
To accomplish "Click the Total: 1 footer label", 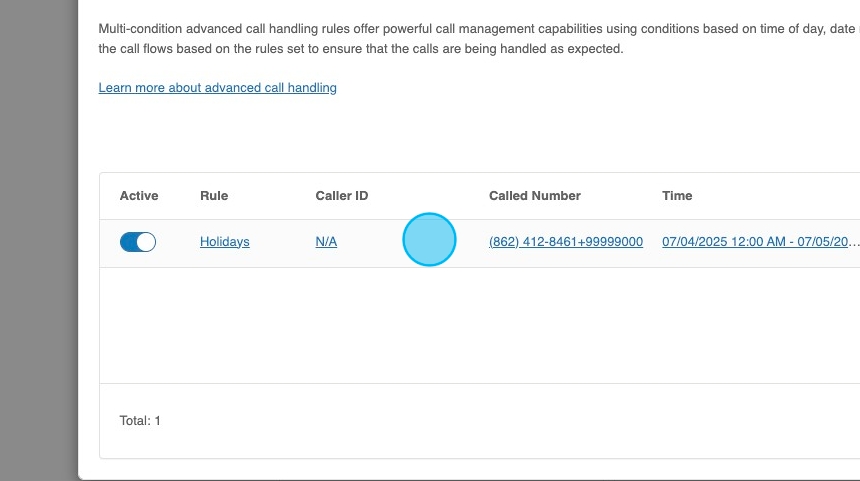I will coord(140,421).
